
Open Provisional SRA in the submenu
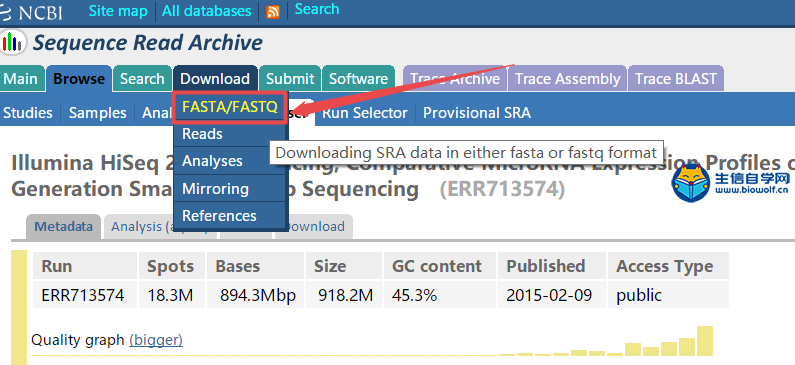click(x=477, y=113)
